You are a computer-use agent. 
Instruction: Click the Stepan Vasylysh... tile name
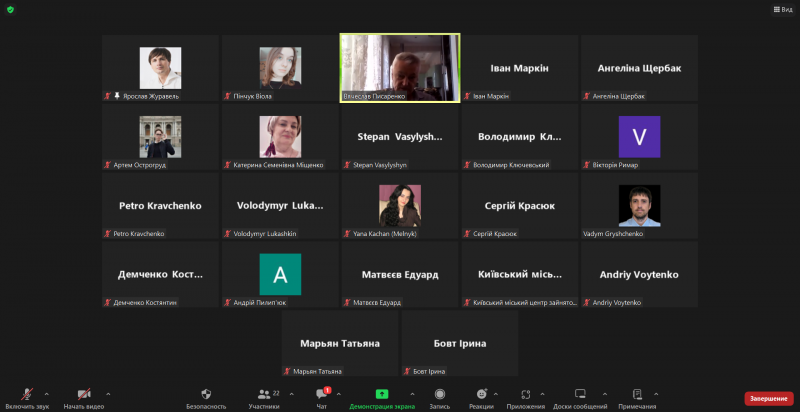pyautogui.click(x=400, y=137)
